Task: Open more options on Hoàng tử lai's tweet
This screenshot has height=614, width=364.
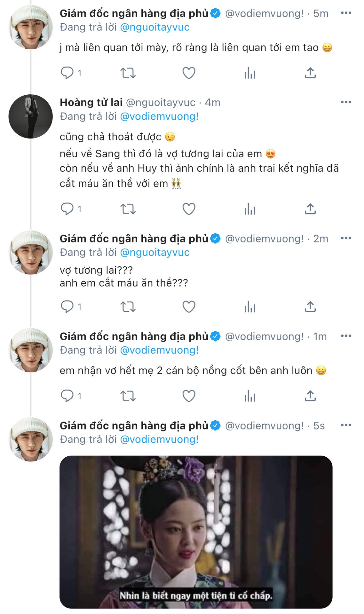Action: click(x=346, y=102)
